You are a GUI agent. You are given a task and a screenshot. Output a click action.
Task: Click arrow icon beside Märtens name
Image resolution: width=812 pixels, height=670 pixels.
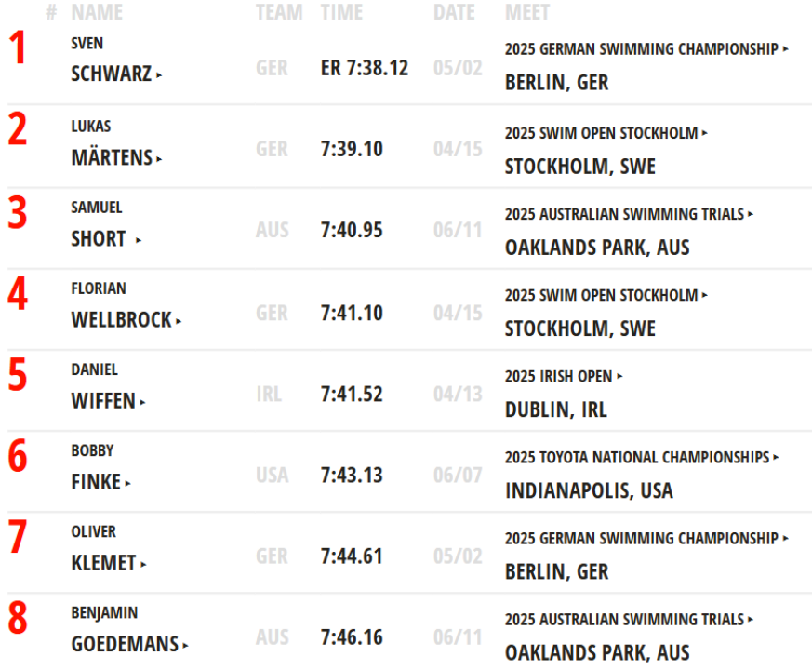pos(159,158)
